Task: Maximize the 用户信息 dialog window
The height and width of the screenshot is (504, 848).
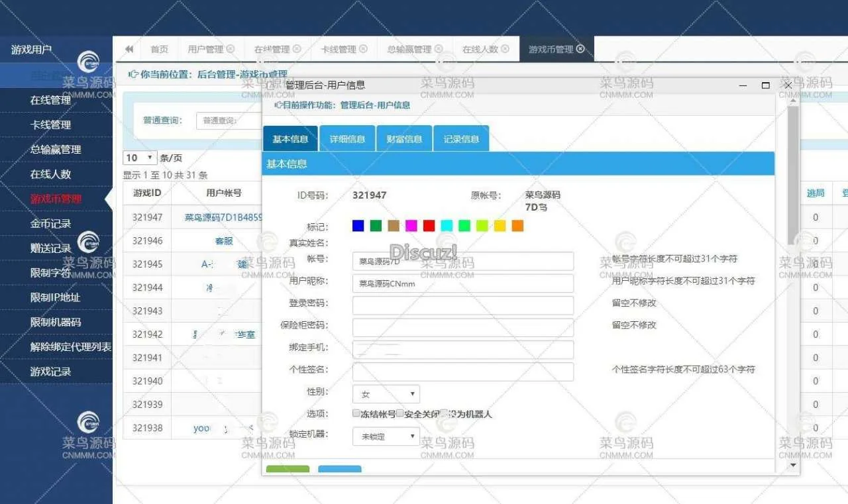Action: [765, 85]
